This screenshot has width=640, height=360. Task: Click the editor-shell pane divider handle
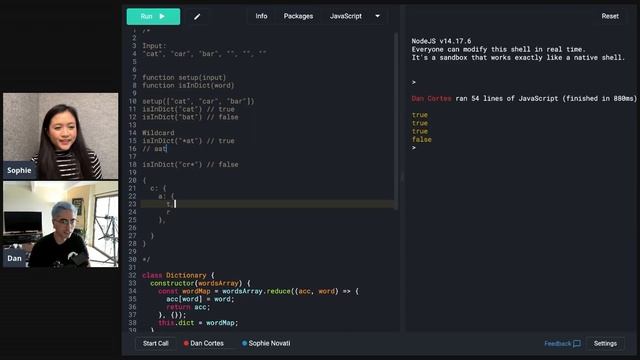click(x=402, y=178)
